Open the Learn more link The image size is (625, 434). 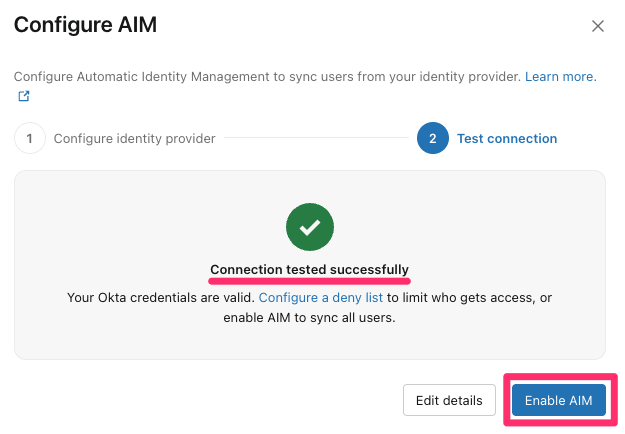(560, 77)
